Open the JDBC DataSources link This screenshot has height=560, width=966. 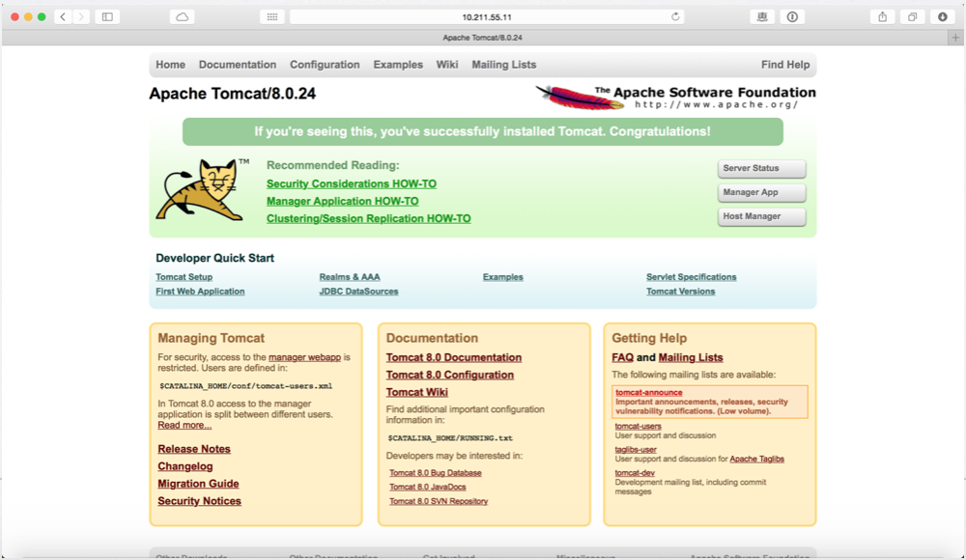(358, 292)
